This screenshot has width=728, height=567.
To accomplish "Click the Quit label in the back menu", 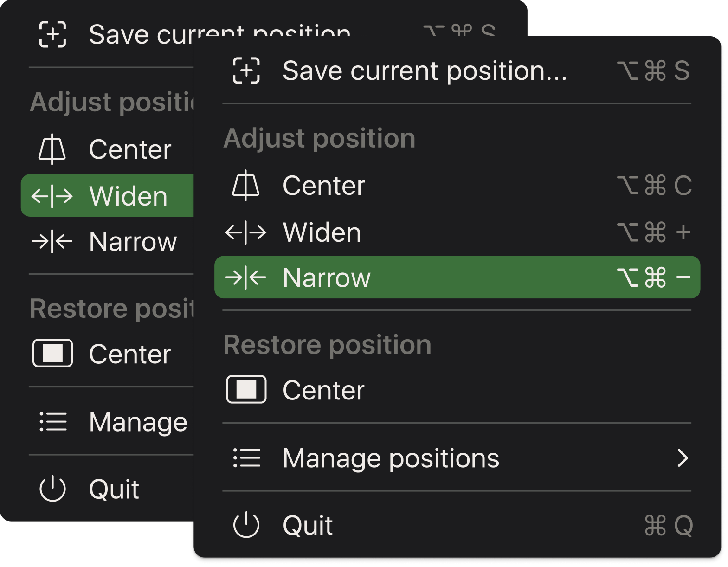I will (x=114, y=489).
